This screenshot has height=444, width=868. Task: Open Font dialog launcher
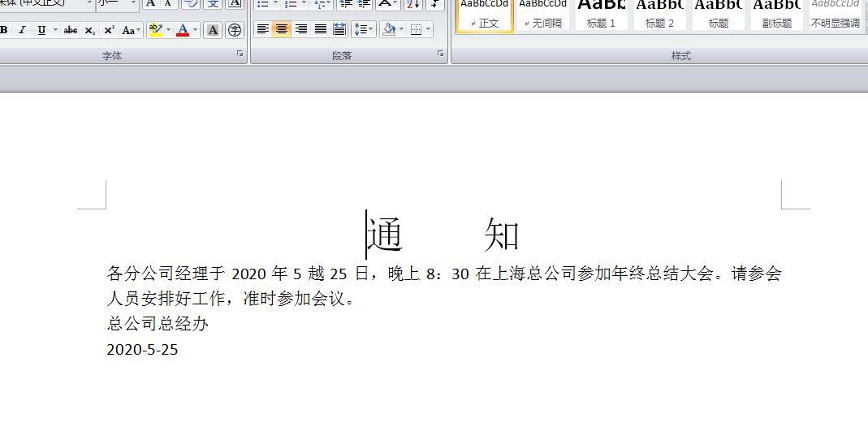240,54
